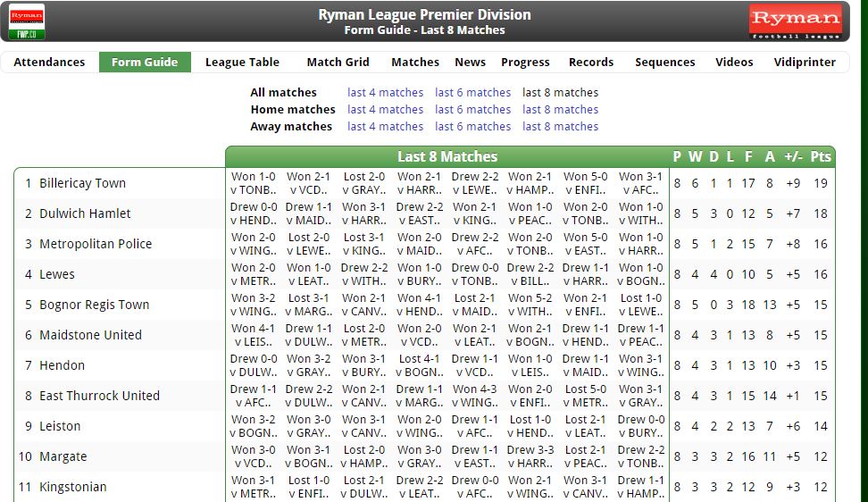Click the Ryman FWP.CO logo icon

[27, 22]
